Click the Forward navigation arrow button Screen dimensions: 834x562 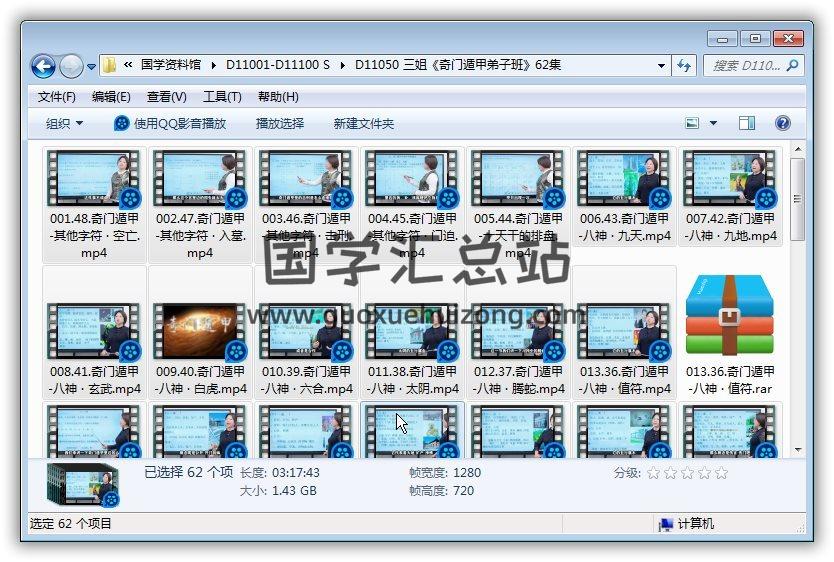pyautogui.click(x=71, y=66)
